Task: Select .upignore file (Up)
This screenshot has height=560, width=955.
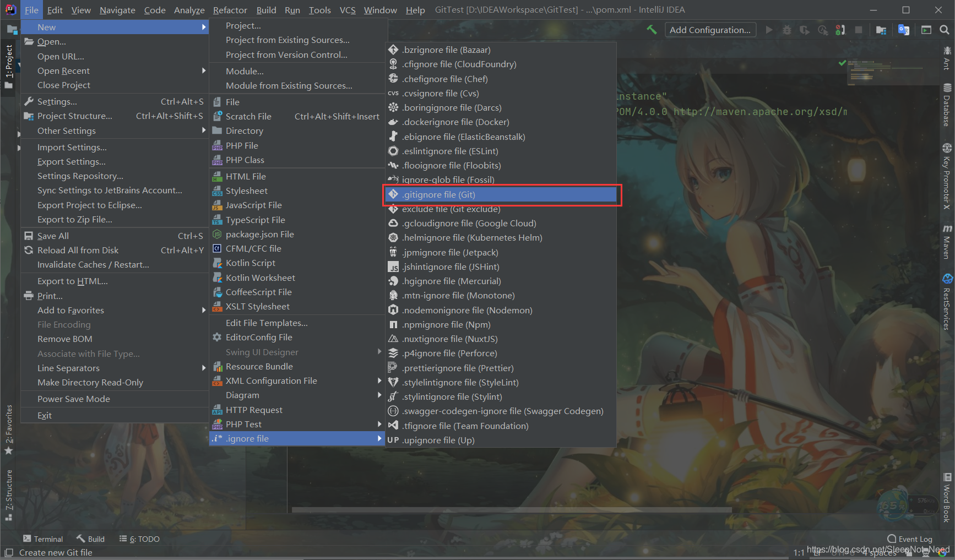Action: [x=501, y=440]
